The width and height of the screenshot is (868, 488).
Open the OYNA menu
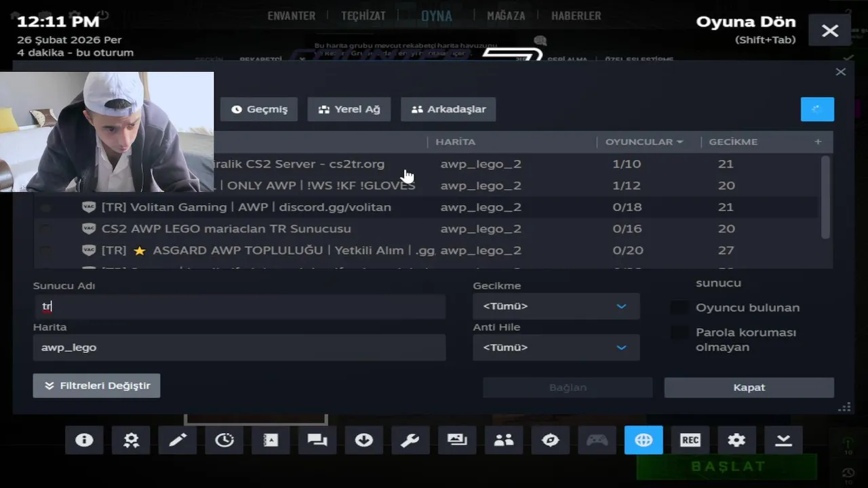(x=437, y=16)
